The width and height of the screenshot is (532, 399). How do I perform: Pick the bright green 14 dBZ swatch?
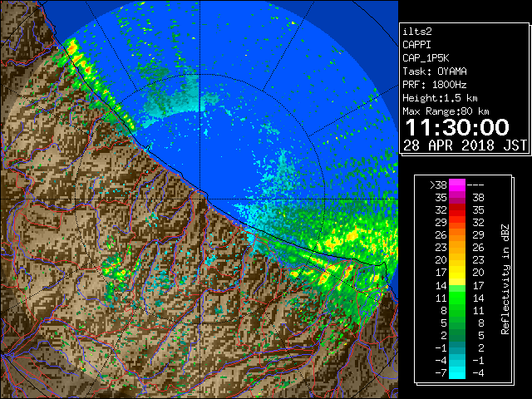[457, 288]
